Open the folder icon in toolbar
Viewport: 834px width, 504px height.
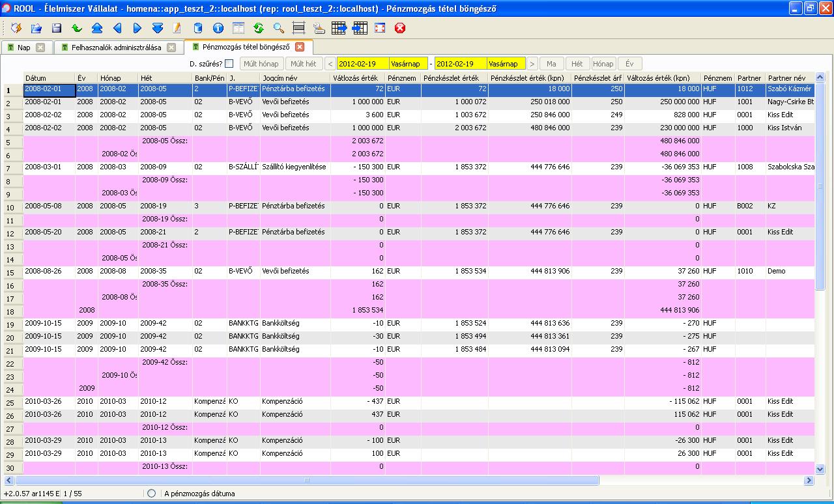(x=36, y=28)
